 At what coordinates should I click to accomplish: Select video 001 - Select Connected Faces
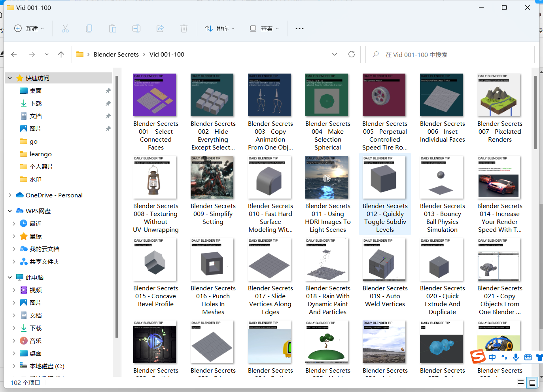point(155,112)
